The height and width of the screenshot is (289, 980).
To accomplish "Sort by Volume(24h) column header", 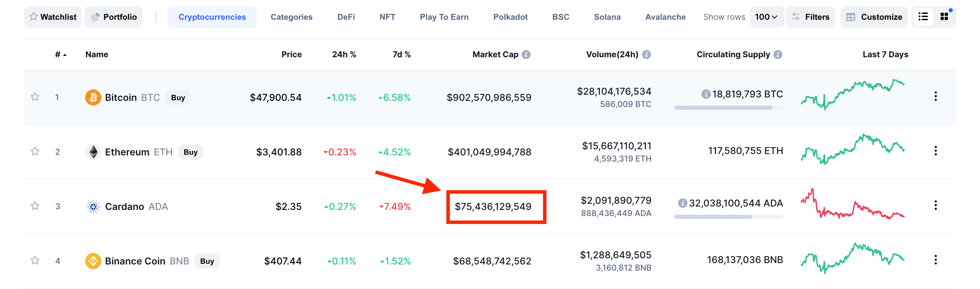I will point(612,55).
